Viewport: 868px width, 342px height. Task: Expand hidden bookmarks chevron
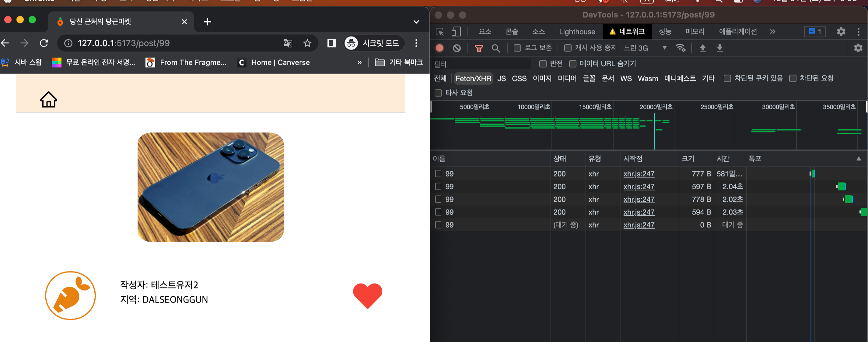click(x=359, y=62)
